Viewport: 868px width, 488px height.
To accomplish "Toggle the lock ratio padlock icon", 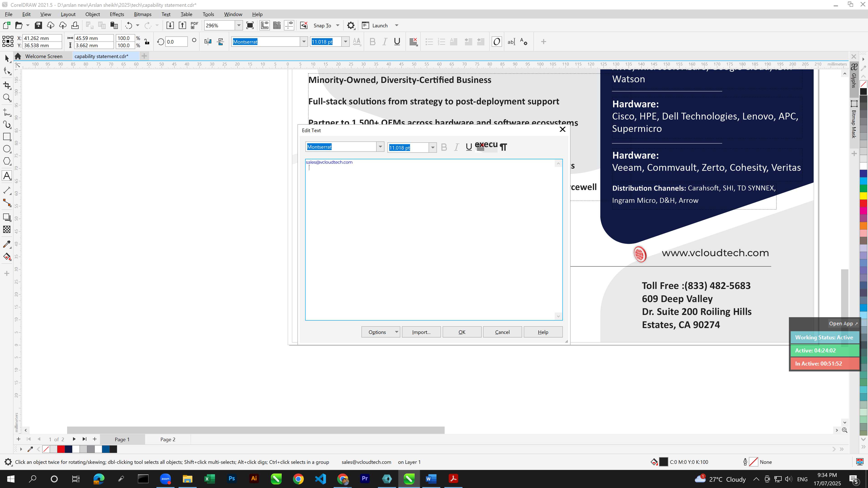I will point(147,42).
